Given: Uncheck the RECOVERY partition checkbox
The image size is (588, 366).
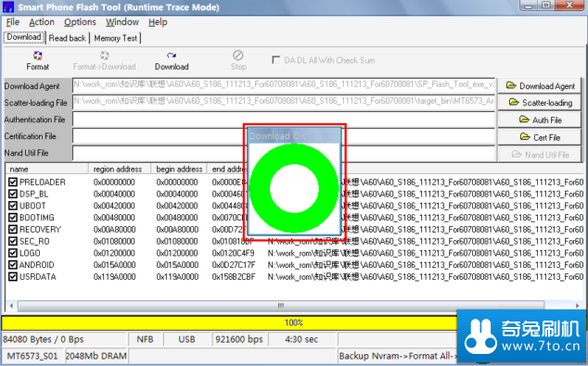Looking at the screenshot, I should (13, 229).
